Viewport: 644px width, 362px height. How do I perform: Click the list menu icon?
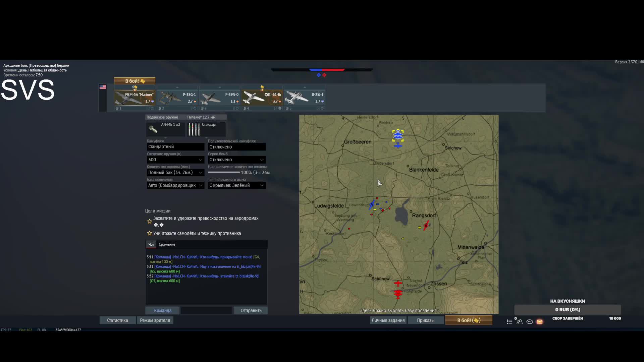509,322
